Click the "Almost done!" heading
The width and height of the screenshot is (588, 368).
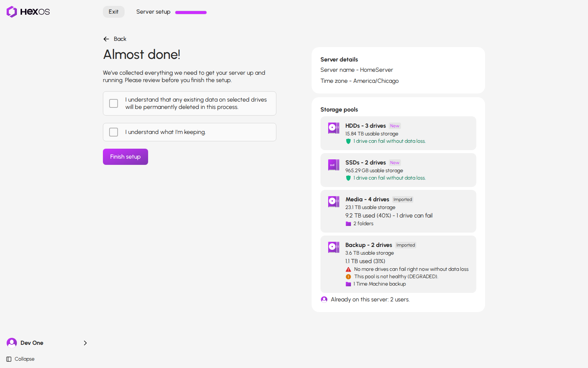tap(142, 54)
